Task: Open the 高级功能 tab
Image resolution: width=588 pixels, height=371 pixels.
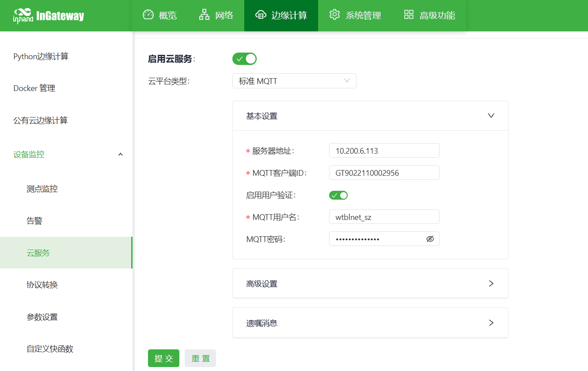Action: point(429,15)
